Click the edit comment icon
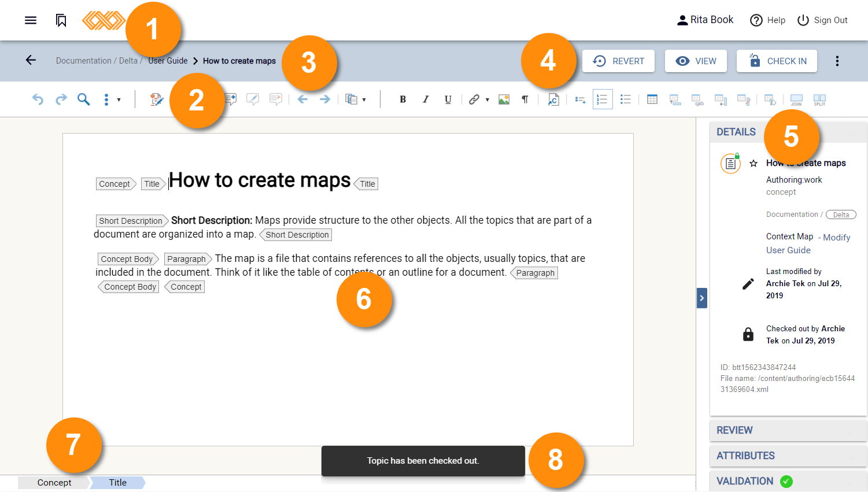 (x=253, y=99)
